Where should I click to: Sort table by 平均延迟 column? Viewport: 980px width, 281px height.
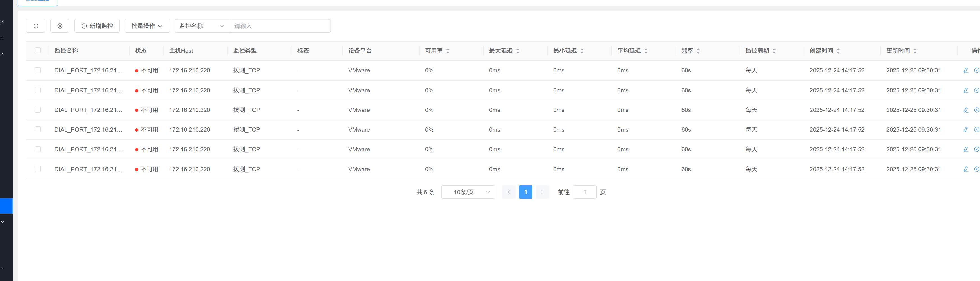pyautogui.click(x=646, y=51)
